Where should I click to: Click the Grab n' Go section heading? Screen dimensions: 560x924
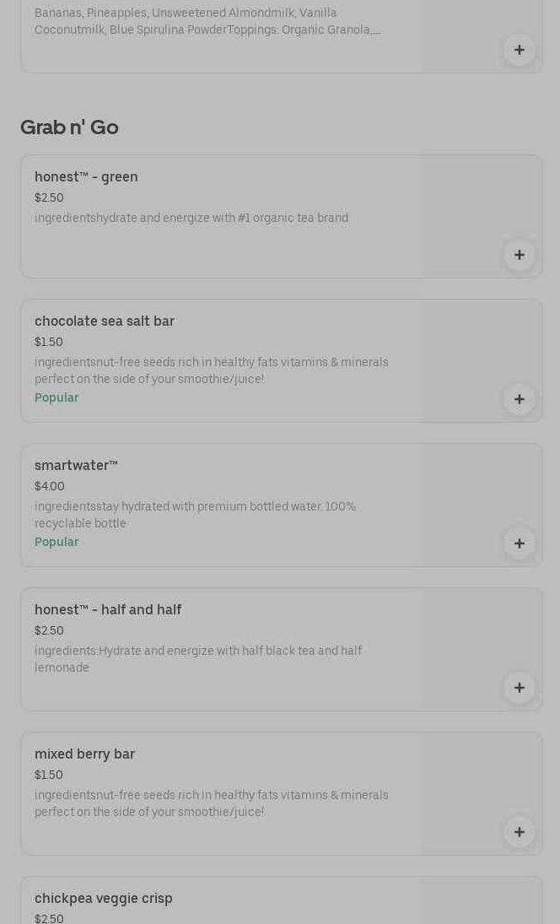point(69,127)
